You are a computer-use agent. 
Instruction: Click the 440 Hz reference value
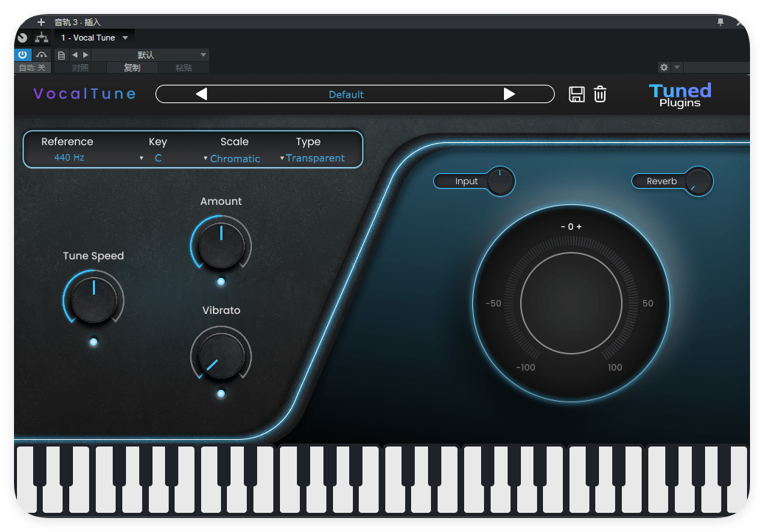pyautogui.click(x=69, y=158)
